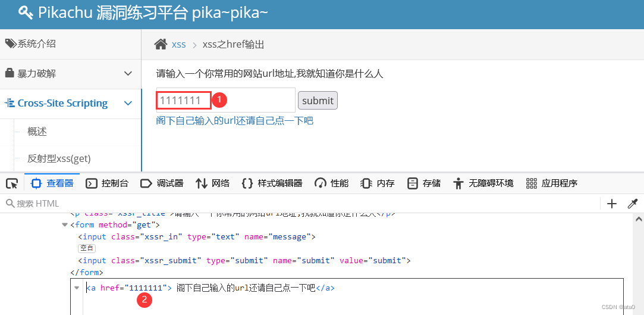Image resolution: width=644 pixels, height=315 pixels.
Task: Select the input xssr_submit node
Action: point(244,261)
